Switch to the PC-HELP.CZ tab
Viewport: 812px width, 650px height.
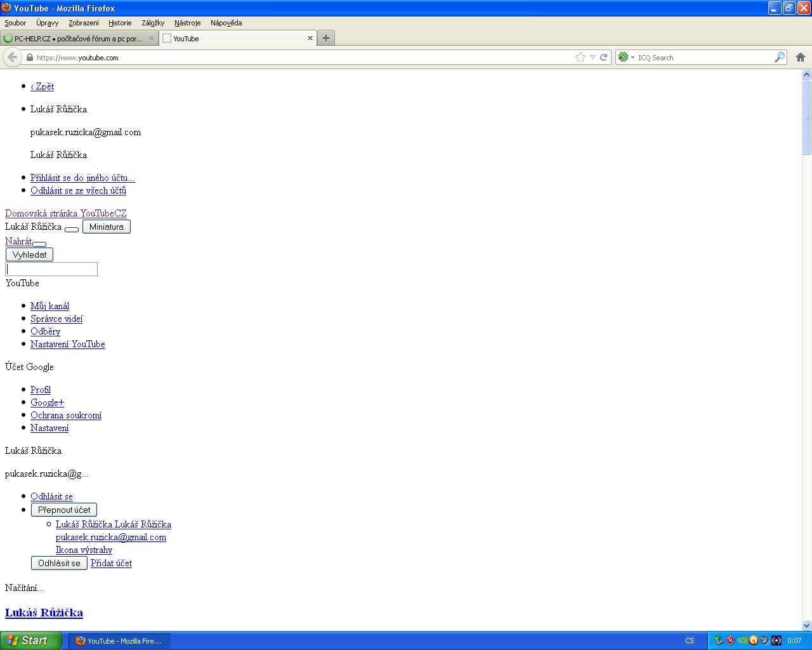click(x=79, y=38)
